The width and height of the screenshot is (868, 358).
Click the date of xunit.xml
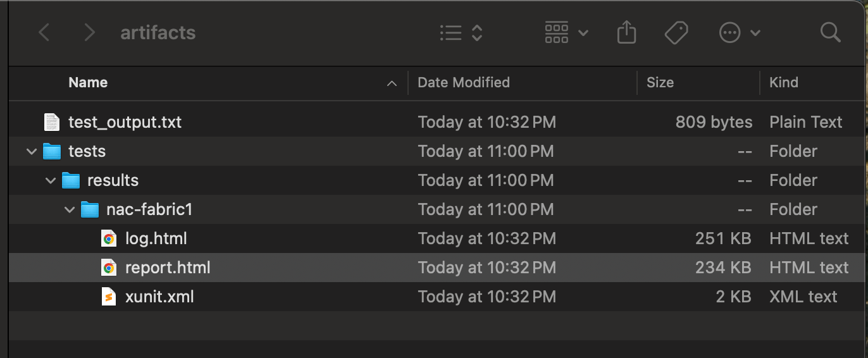click(487, 297)
